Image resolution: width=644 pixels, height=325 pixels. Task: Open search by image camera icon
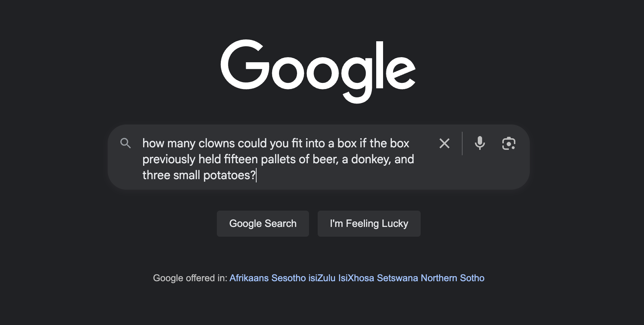coord(508,143)
